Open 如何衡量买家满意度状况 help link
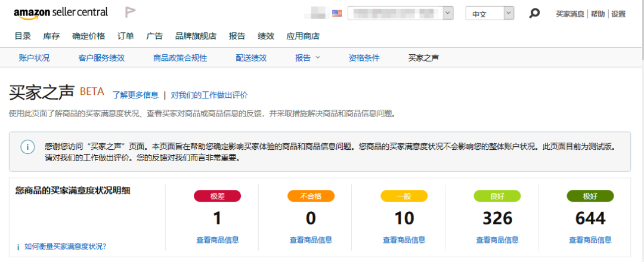 click(x=69, y=246)
